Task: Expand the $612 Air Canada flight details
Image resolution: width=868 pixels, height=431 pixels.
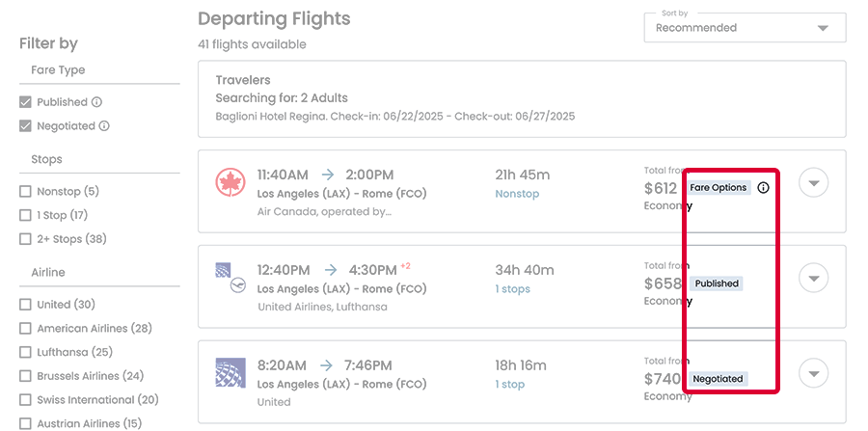Action: 814,183
